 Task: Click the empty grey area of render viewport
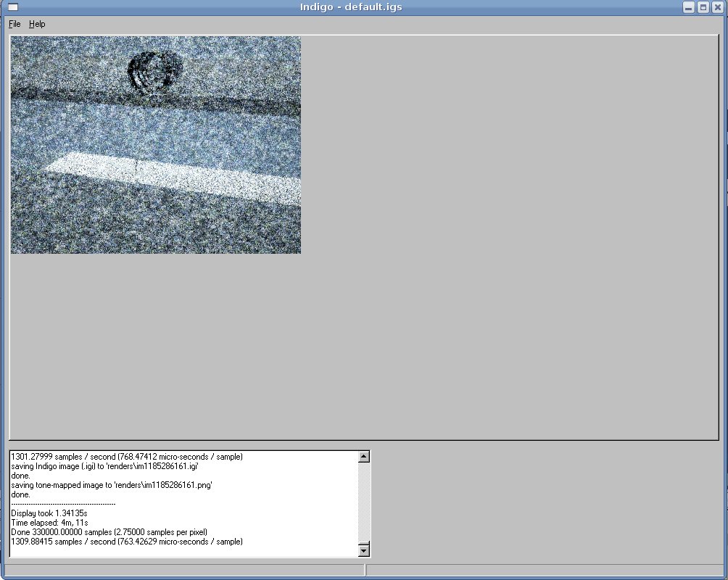pos(508,239)
